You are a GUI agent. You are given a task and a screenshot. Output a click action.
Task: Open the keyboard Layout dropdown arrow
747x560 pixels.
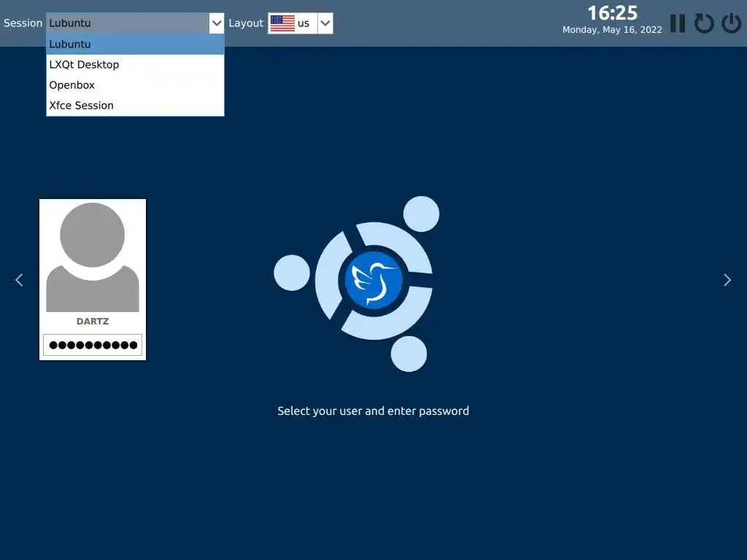[x=325, y=23]
